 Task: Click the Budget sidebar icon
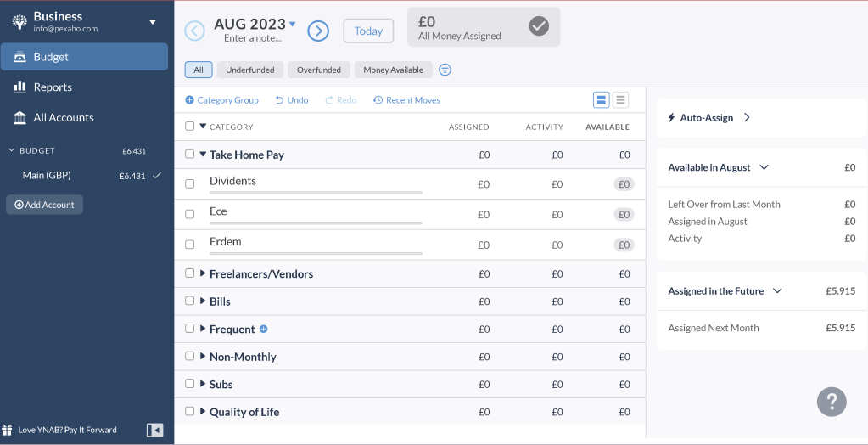coord(20,57)
